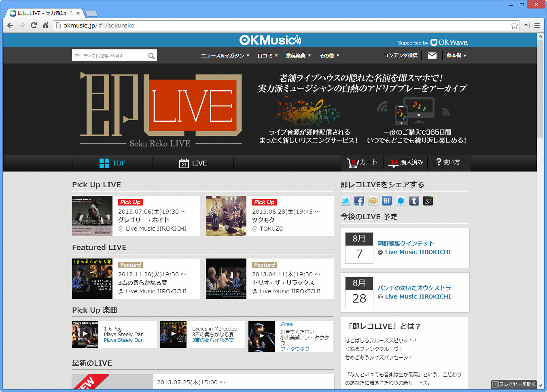The width and height of the screenshot is (547, 392).
Task: Click the scrollbar up arrow
Action: (540, 36)
